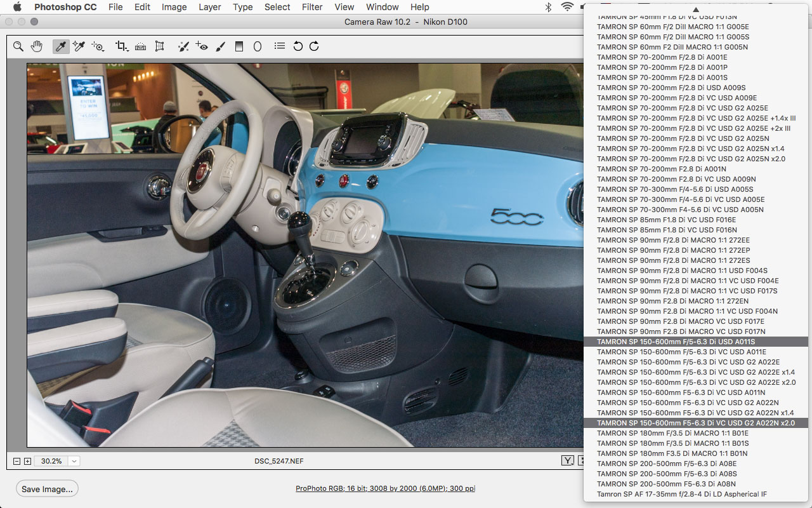Choose TAMRON SP 150-600mm F5-6.3 G2 A022N x2.0

696,423
